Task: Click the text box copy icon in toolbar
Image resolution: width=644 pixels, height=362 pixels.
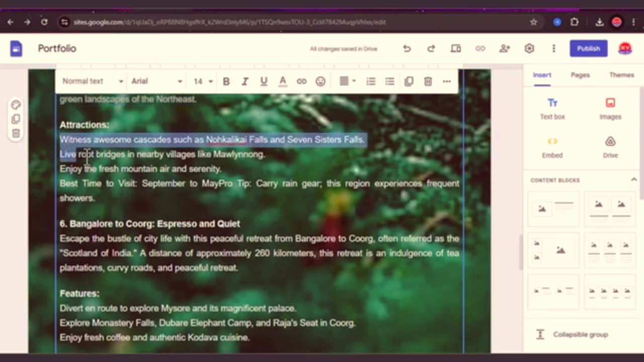Action: (x=409, y=81)
